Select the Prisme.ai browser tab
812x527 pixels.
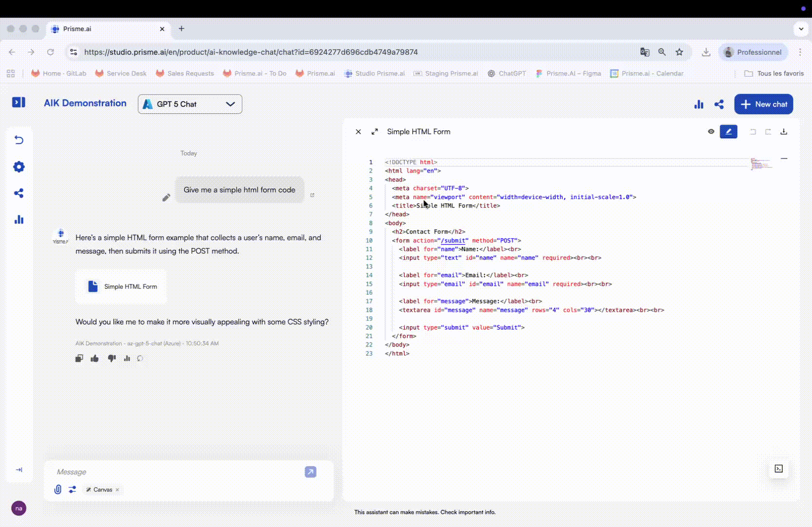(x=108, y=29)
